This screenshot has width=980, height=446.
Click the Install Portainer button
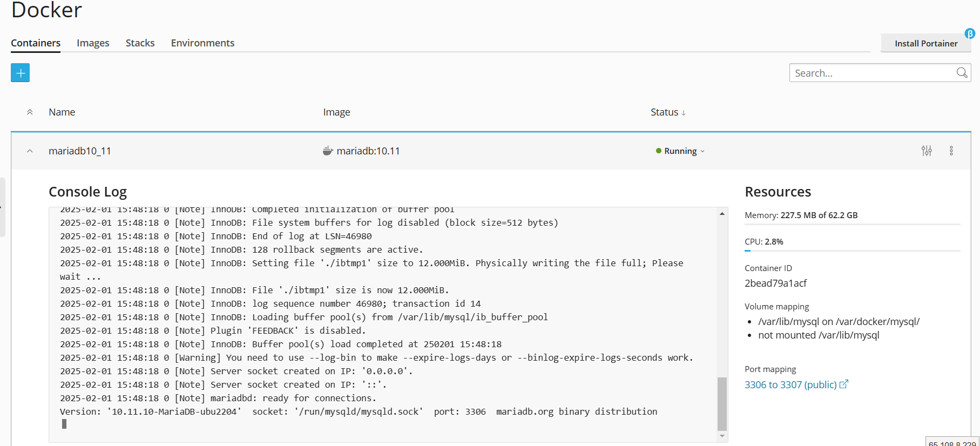pos(926,43)
